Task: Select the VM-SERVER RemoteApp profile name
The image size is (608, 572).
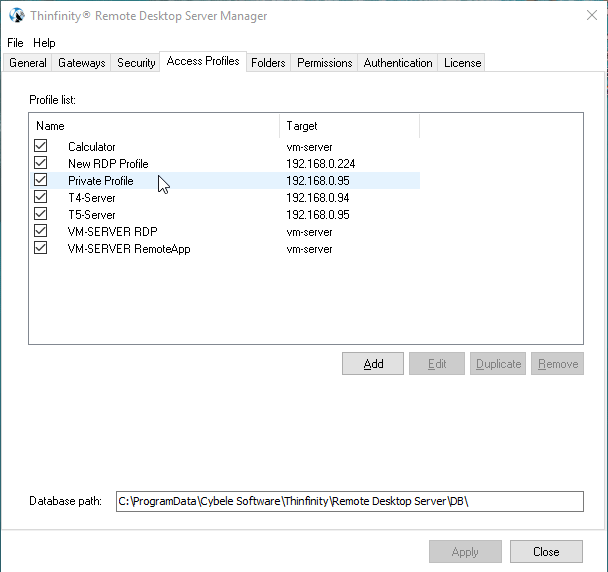Action: point(129,249)
